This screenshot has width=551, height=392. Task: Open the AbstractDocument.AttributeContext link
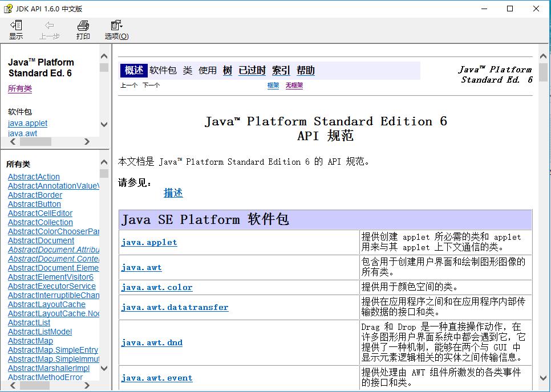click(x=54, y=250)
